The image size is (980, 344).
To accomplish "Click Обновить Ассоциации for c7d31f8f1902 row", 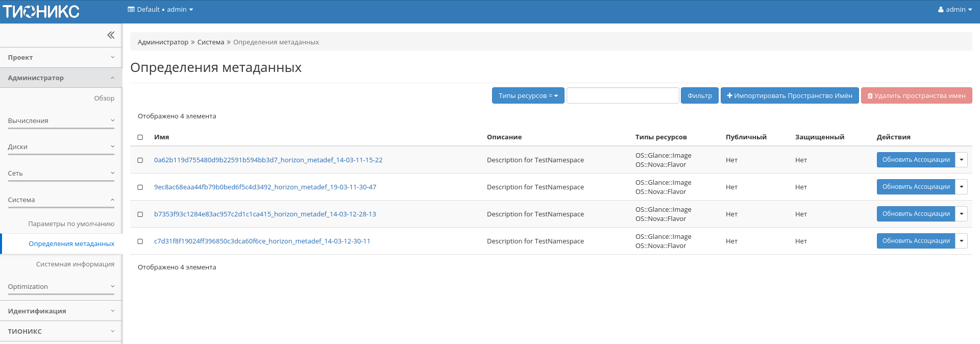I will click(x=916, y=241).
